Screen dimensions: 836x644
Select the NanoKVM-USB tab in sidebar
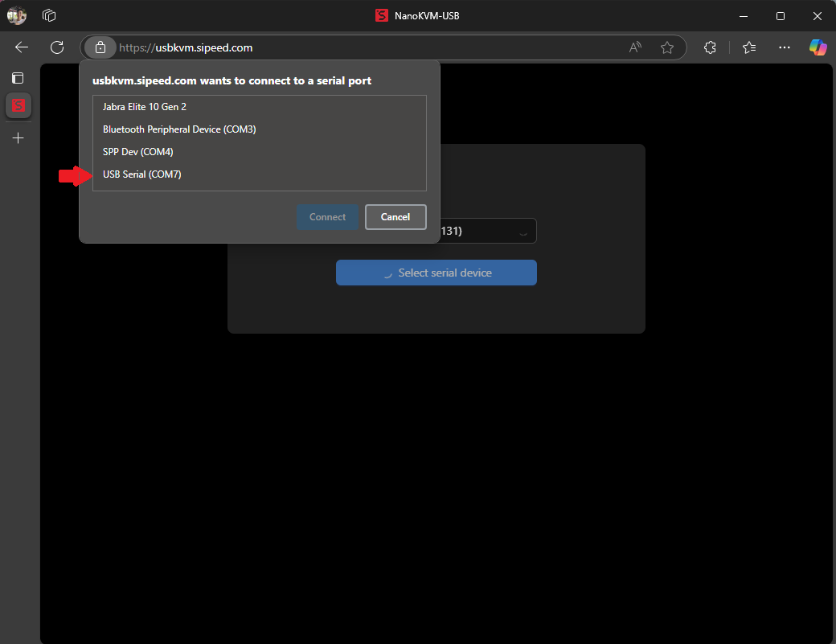point(18,105)
